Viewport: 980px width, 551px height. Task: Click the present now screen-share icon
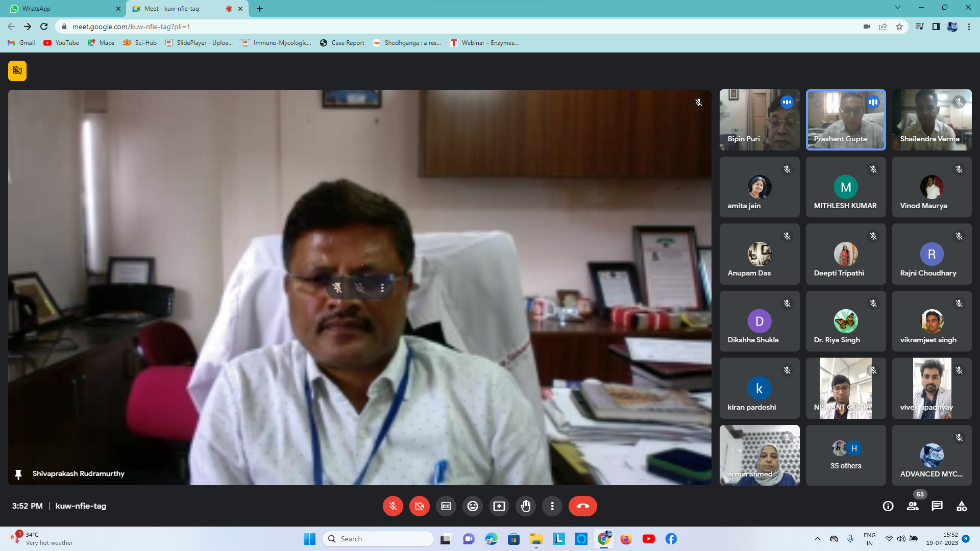[499, 506]
